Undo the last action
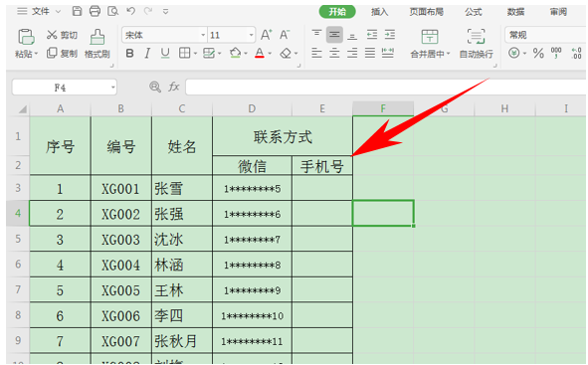Screen dimensions: 588x365 point(131,11)
